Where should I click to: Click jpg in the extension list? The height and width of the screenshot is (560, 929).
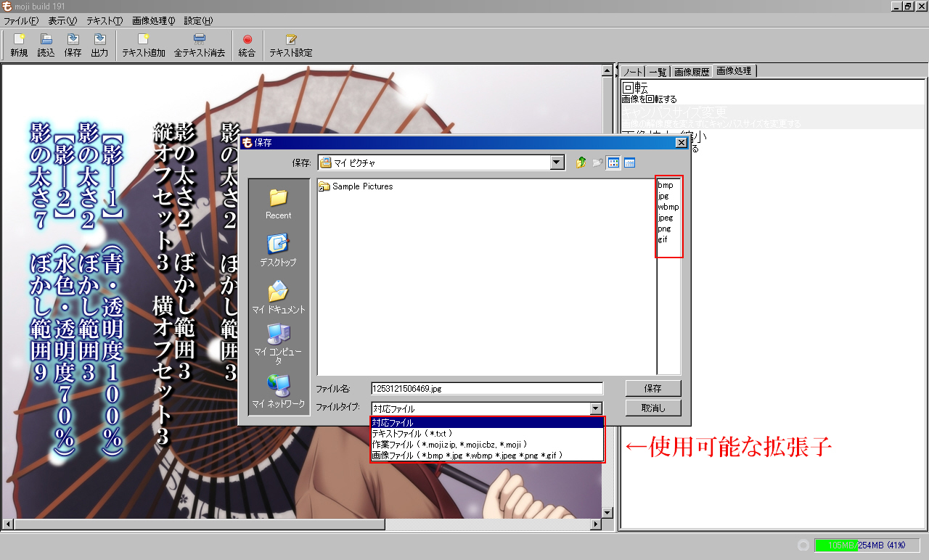(x=663, y=196)
